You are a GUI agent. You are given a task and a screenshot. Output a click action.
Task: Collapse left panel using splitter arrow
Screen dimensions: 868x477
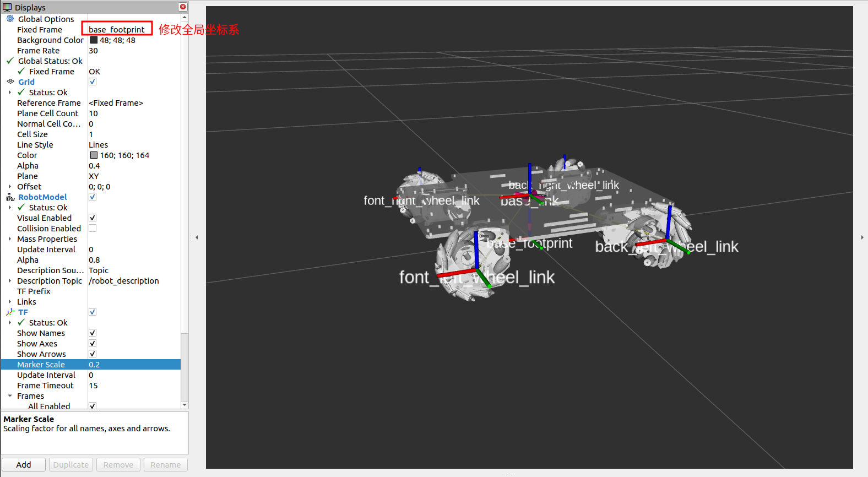pos(197,237)
